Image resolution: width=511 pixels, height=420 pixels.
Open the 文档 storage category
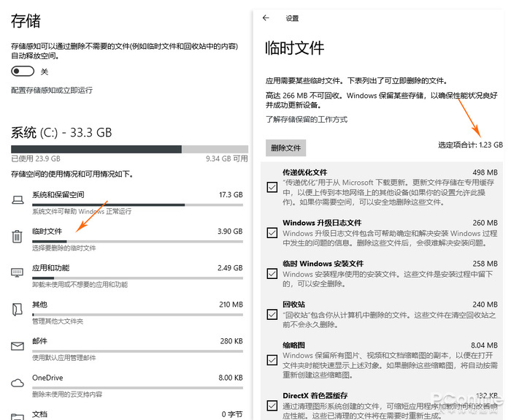point(127,414)
